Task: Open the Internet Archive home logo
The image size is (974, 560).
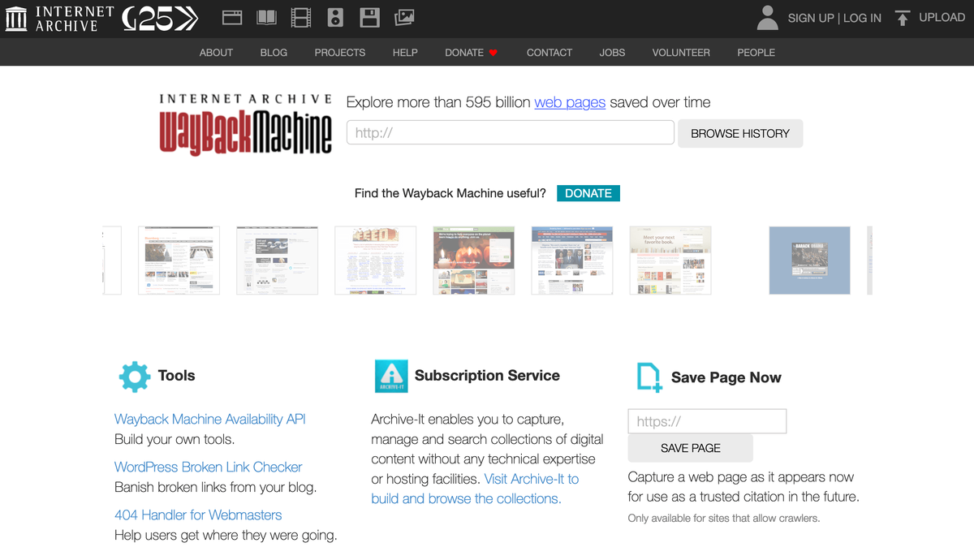Action: [x=58, y=18]
